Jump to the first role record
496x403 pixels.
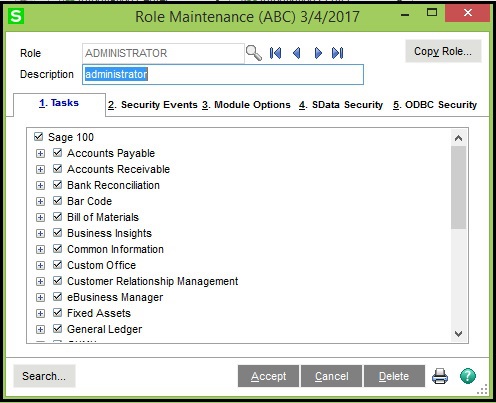click(x=275, y=53)
